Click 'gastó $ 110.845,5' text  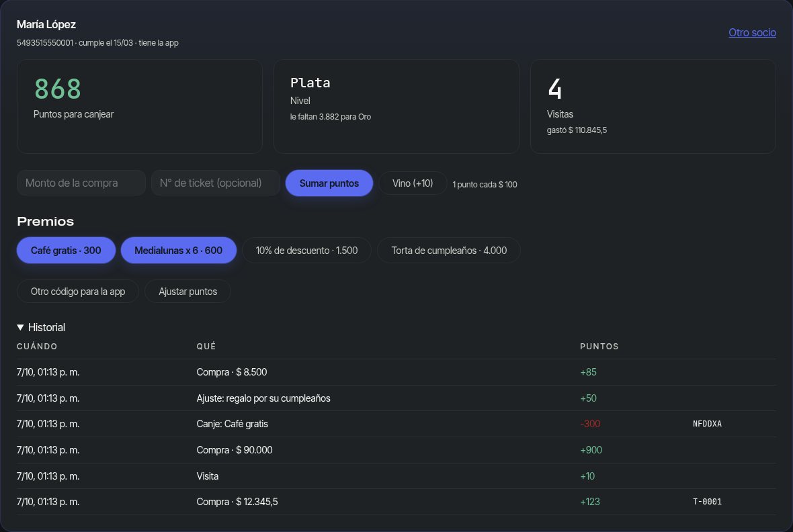pos(577,130)
